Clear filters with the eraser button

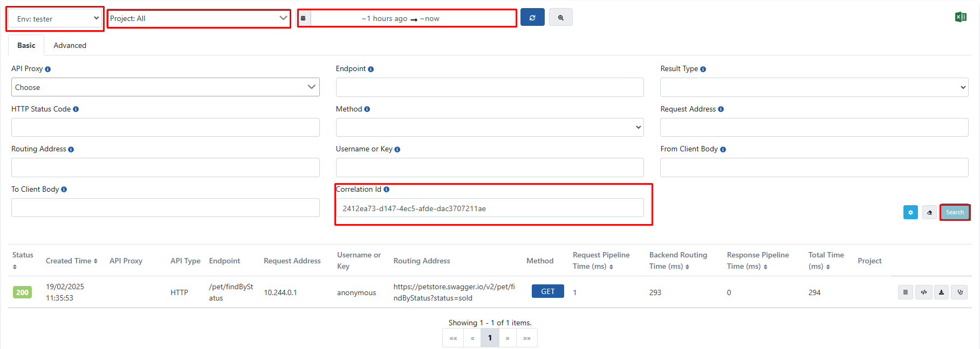pos(929,213)
